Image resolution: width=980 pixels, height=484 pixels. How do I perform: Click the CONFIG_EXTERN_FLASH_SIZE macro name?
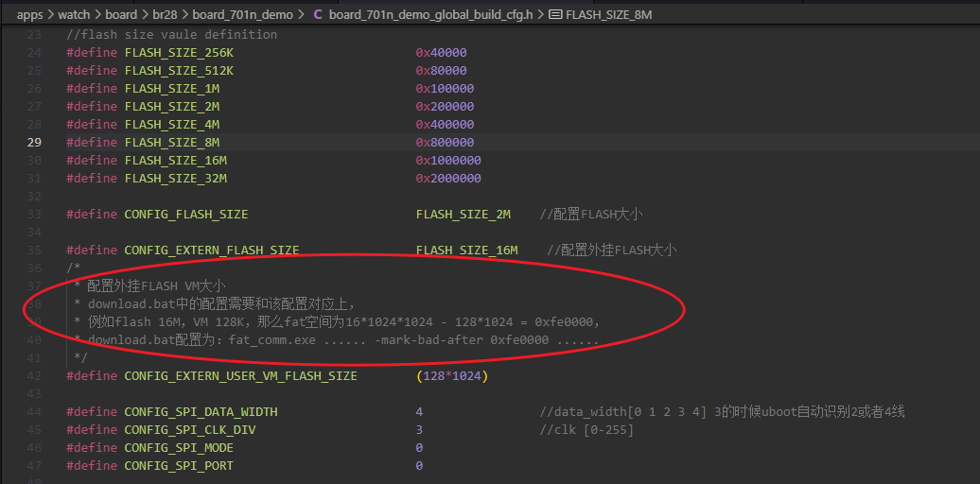tap(212, 251)
